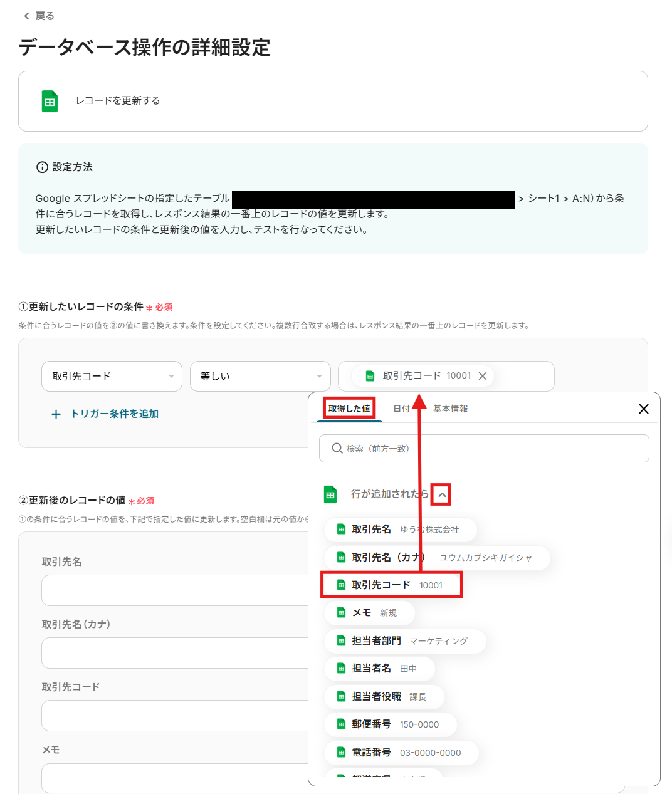Click トリガー条件を追加 link
The width and height of the screenshot is (672, 794).
(x=115, y=414)
